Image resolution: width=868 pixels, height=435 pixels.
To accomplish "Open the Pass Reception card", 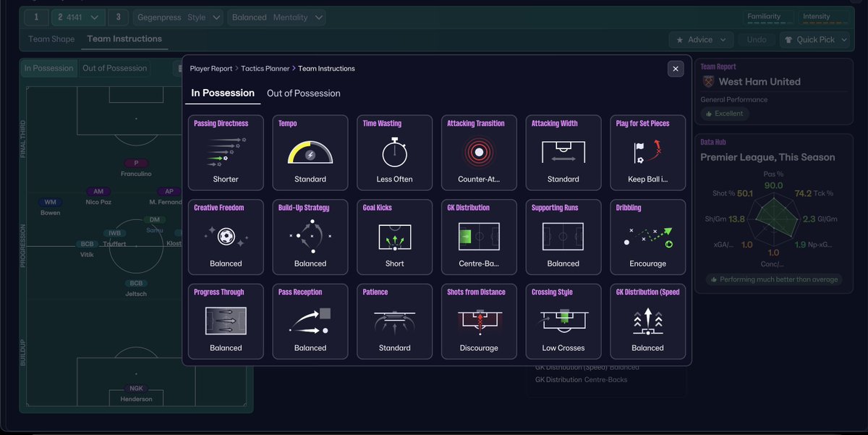I will [310, 321].
